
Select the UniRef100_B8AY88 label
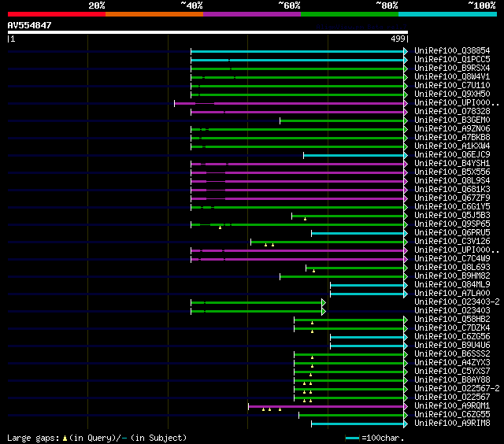452,380
